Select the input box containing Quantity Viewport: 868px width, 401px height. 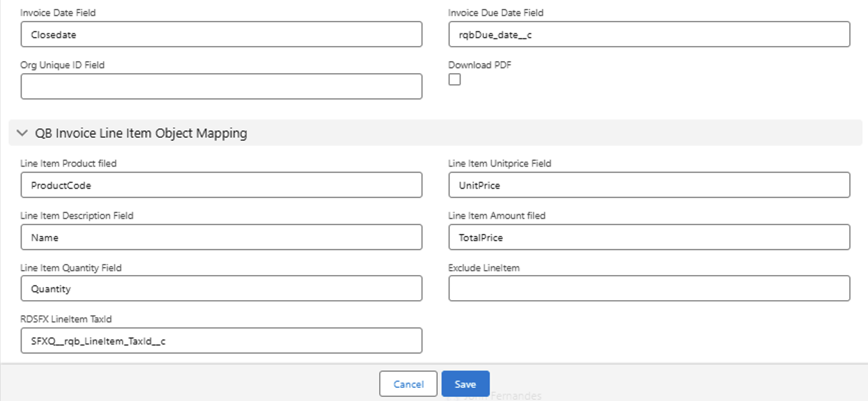tap(222, 289)
